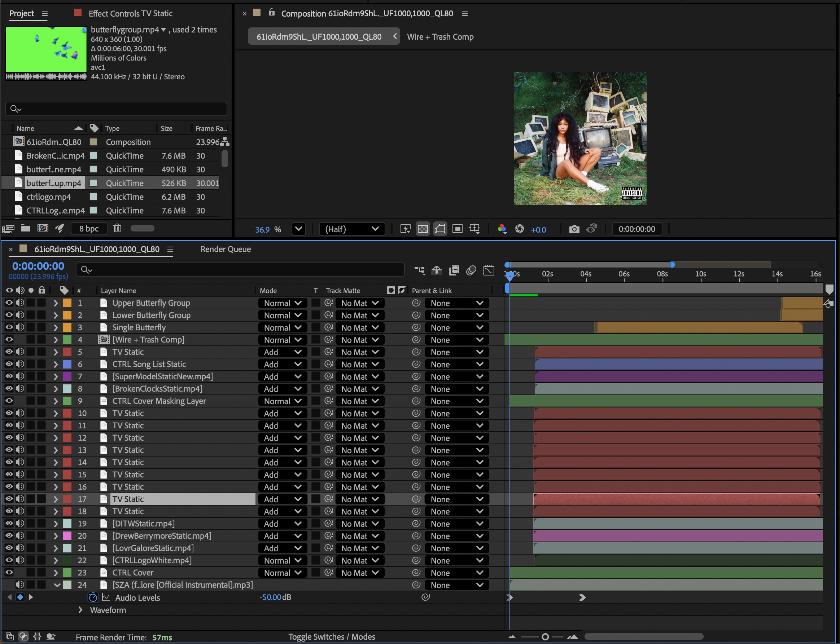Open parent dropdown for CTRL Cover Masking Layer
The width and height of the screenshot is (840, 644).
[456, 401]
